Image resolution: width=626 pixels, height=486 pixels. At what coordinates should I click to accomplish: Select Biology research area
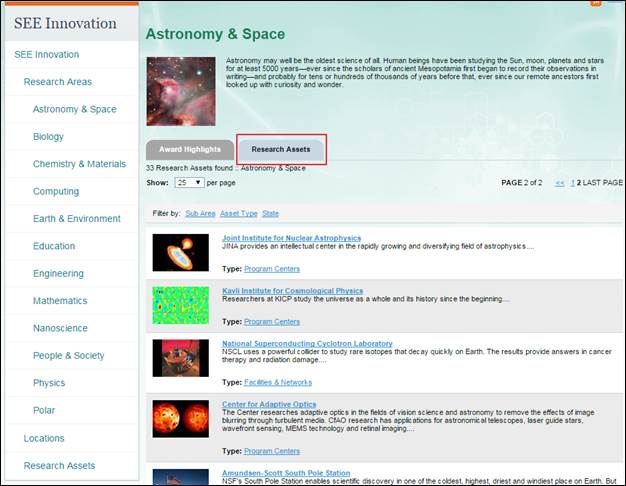48,137
